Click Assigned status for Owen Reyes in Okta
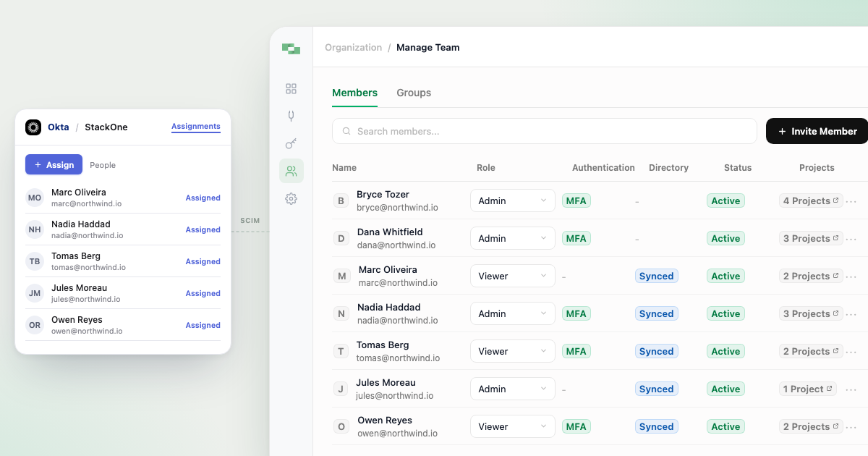This screenshot has height=456, width=868. [203, 325]
